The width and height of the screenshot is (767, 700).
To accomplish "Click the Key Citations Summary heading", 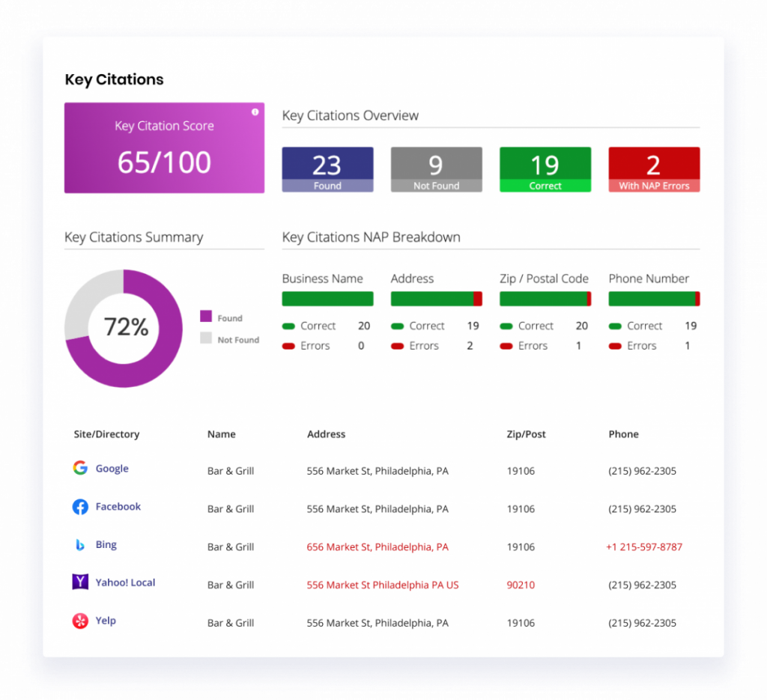I will (x=133, y=237).
